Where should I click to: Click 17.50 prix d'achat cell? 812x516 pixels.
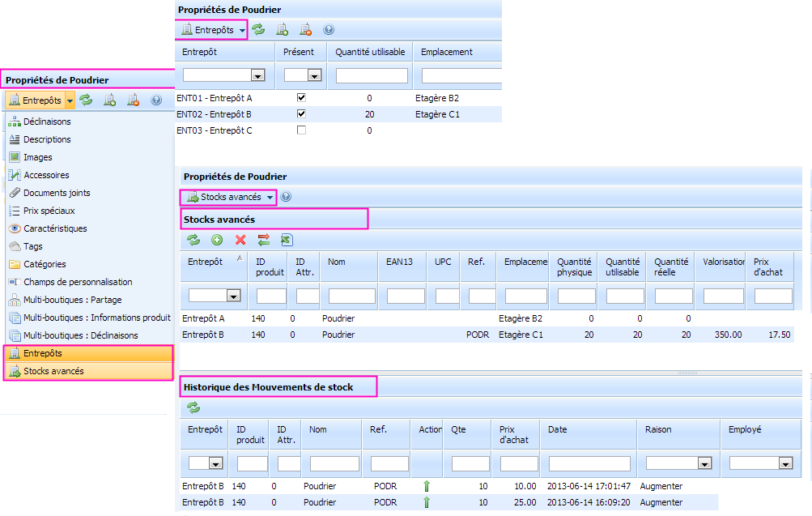780,335
